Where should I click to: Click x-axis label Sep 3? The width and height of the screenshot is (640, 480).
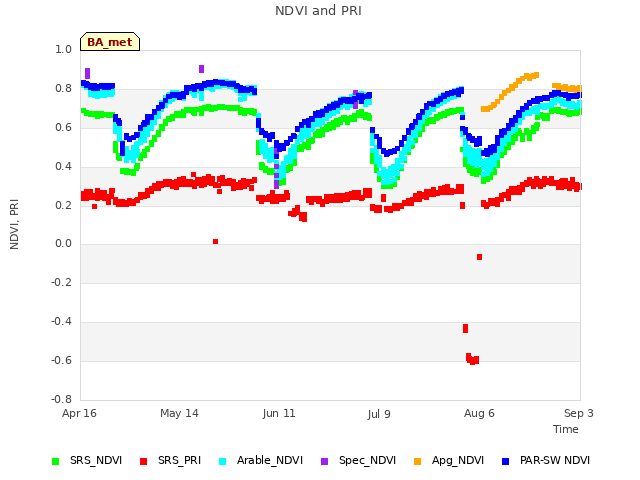click(x=579, y=413)
